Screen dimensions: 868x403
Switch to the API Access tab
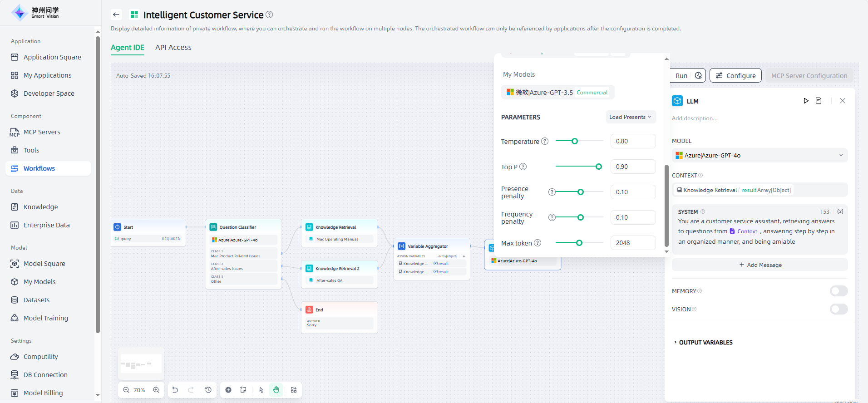pyautogui.click(x=173, y=48)
